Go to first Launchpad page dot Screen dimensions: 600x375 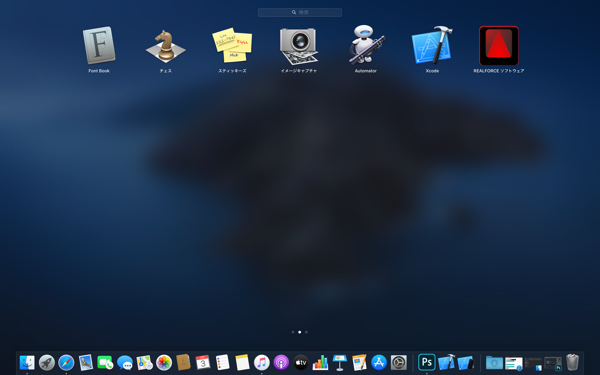pyautogui.click(x=293, y=332)
